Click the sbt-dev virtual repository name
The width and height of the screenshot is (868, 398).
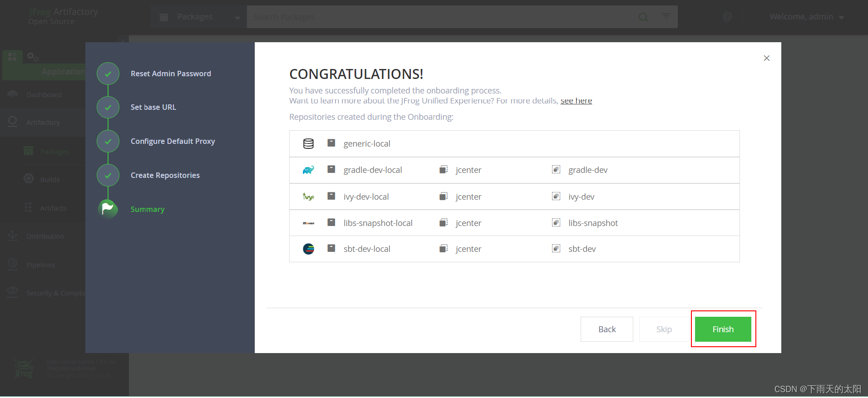[x=582, y=249]
